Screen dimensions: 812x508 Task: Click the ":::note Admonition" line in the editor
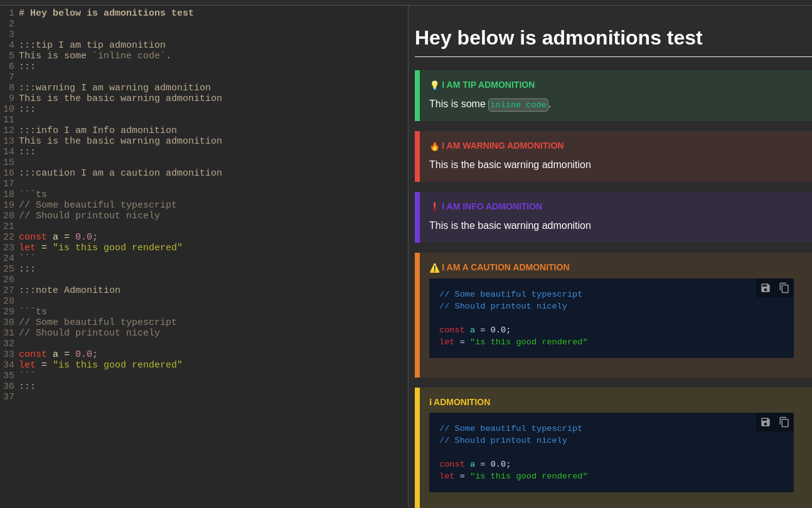(x=70, y=290)
